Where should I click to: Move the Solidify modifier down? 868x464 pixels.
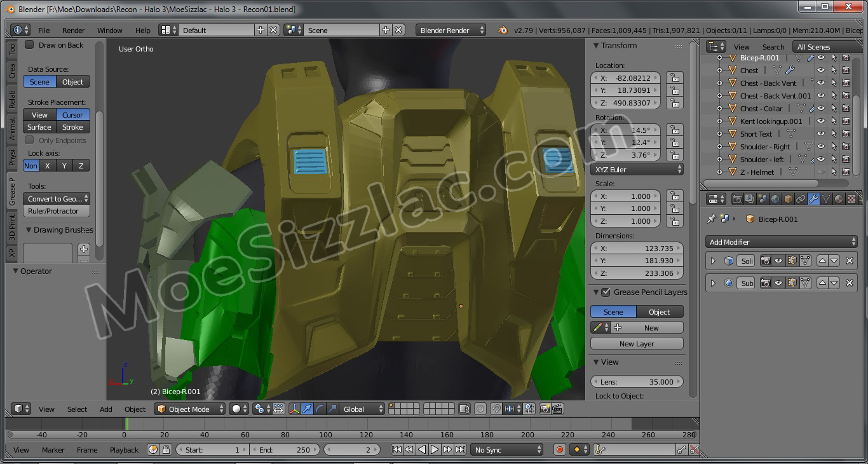tap(834, 261)
